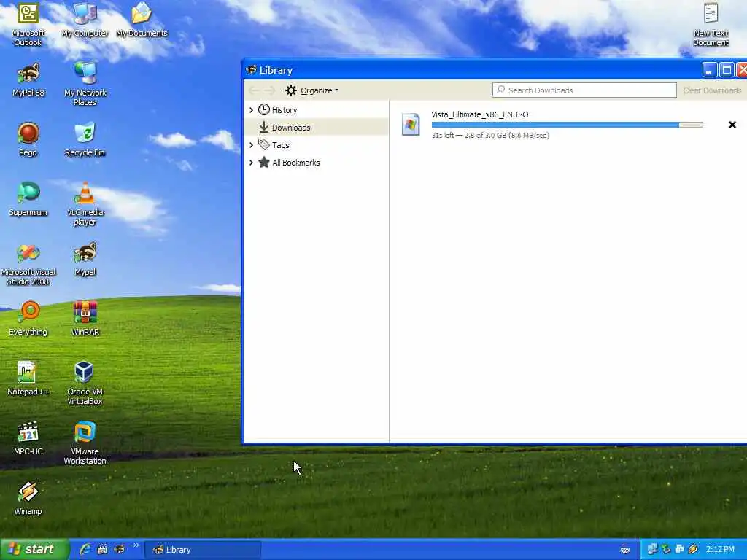Select MPC-HC desktop icon
747x560 pixels.
pos(28,438)
